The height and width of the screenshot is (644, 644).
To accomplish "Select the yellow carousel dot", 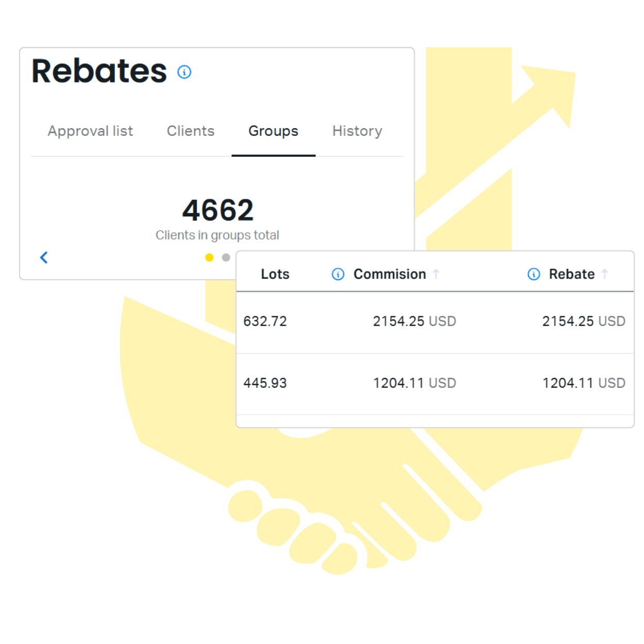I will pyautogui.click(x=209, y=258).
